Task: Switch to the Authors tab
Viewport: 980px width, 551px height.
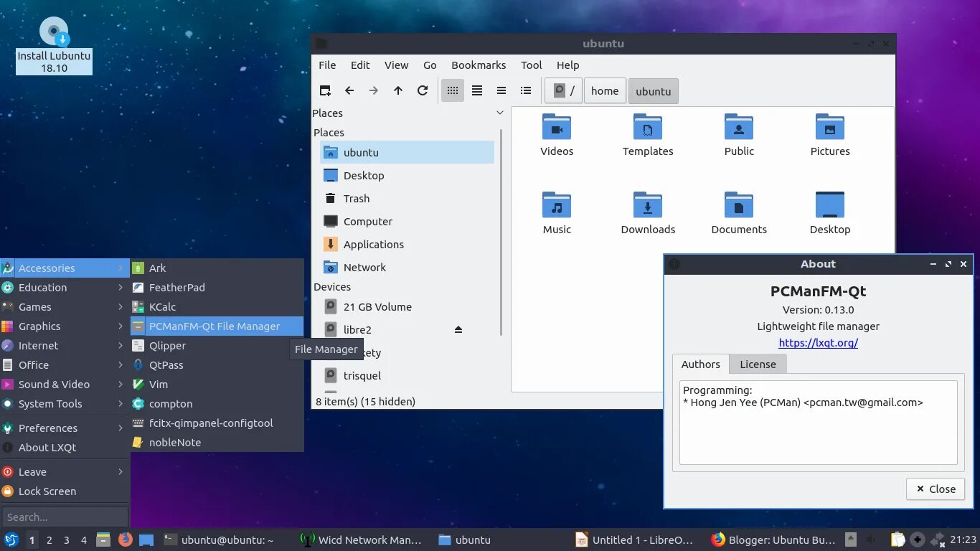Action: [700, 364]
